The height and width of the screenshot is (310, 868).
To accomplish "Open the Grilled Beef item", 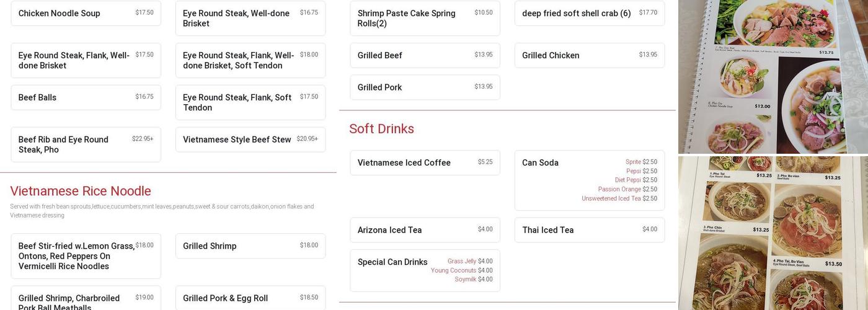I will [425, 56].
